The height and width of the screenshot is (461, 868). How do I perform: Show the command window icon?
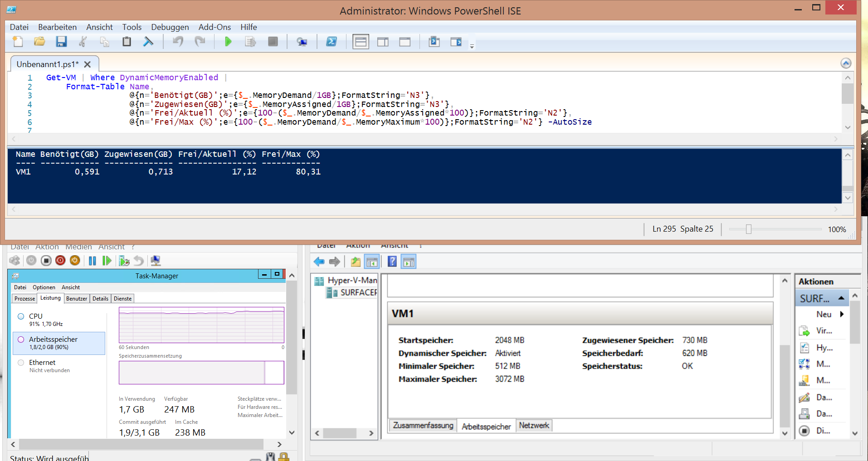[434, 42]
